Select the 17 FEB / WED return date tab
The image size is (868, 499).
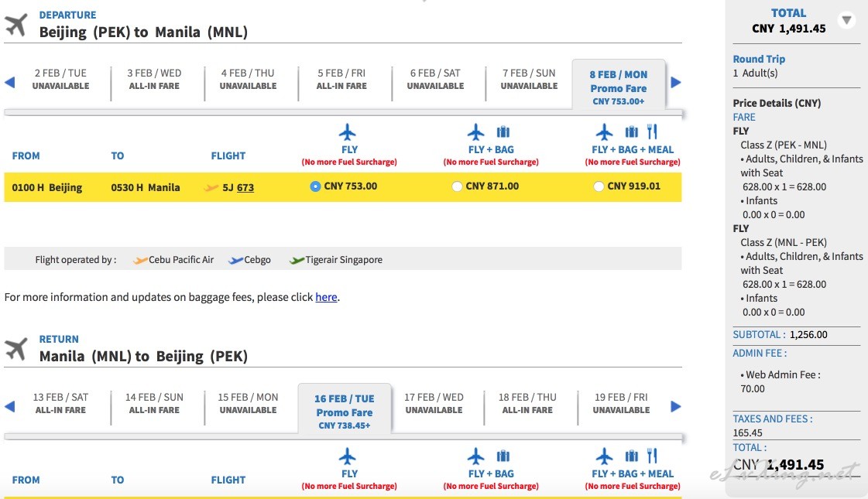pos(434,403)
